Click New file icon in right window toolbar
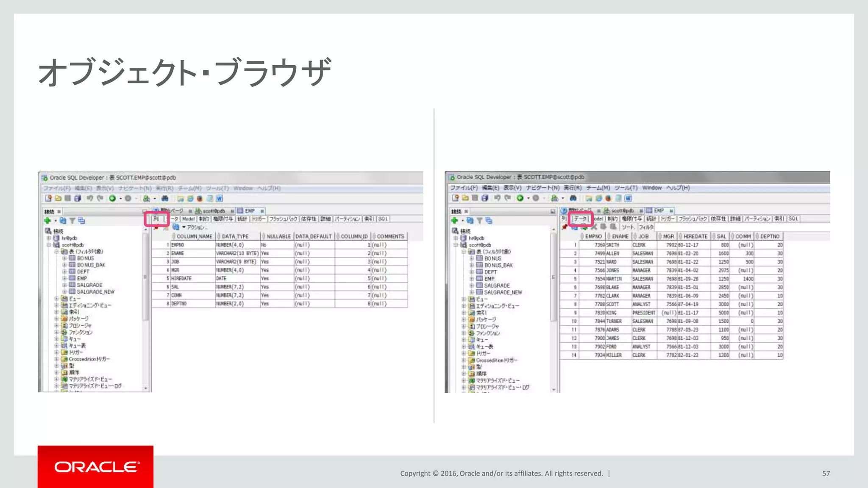 pos(456,198)
